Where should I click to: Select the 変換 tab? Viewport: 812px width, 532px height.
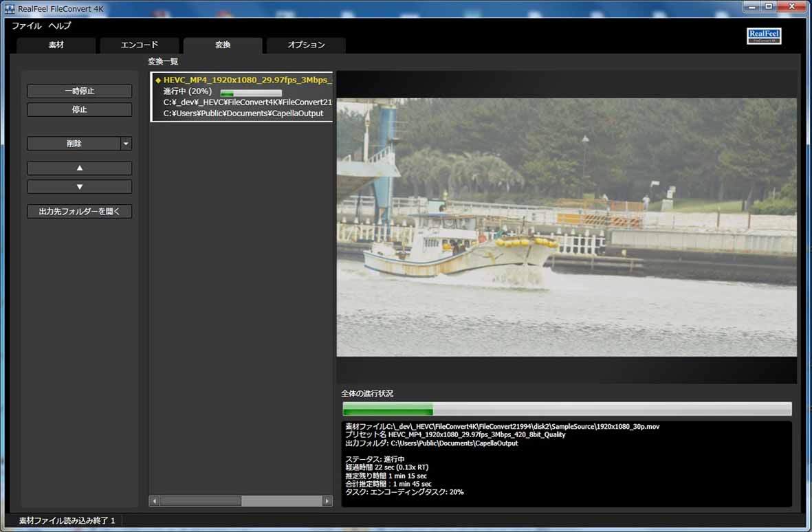click(x=223, y=45)
